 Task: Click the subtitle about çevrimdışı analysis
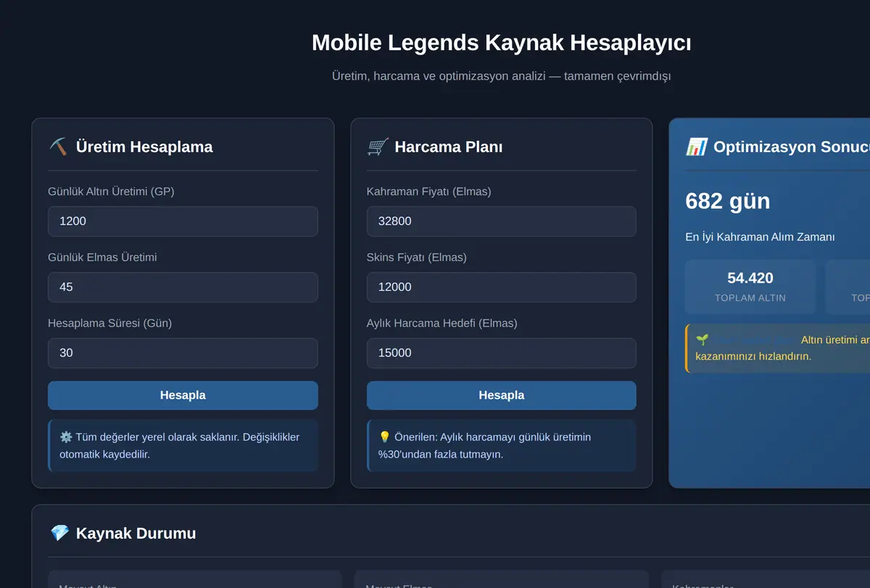pos(501,75)
